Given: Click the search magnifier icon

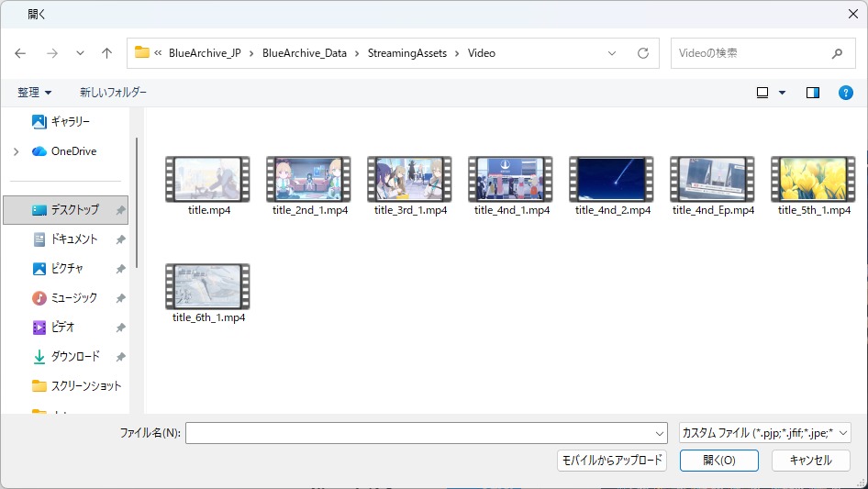Looking at the screenshot, I should coord(837,53).
